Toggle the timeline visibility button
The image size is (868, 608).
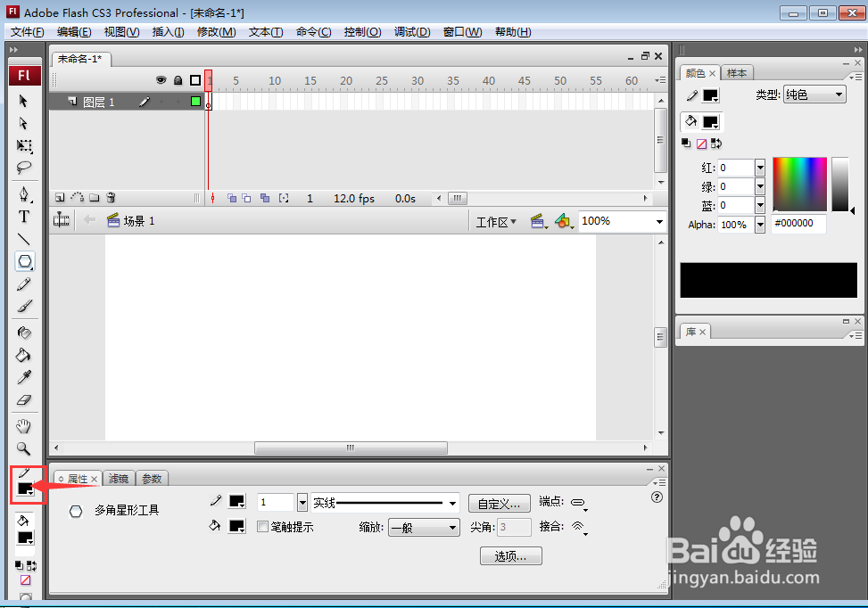61,220
